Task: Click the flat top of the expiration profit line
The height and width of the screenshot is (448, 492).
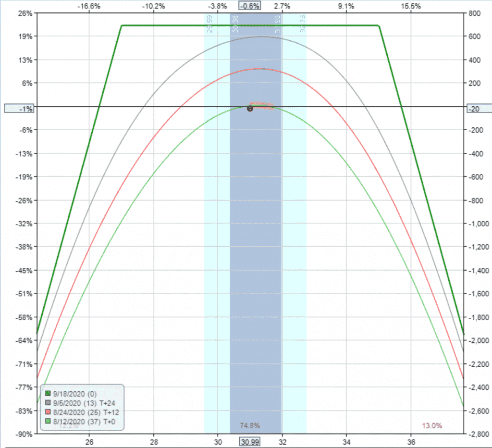Action: point(250,25)
